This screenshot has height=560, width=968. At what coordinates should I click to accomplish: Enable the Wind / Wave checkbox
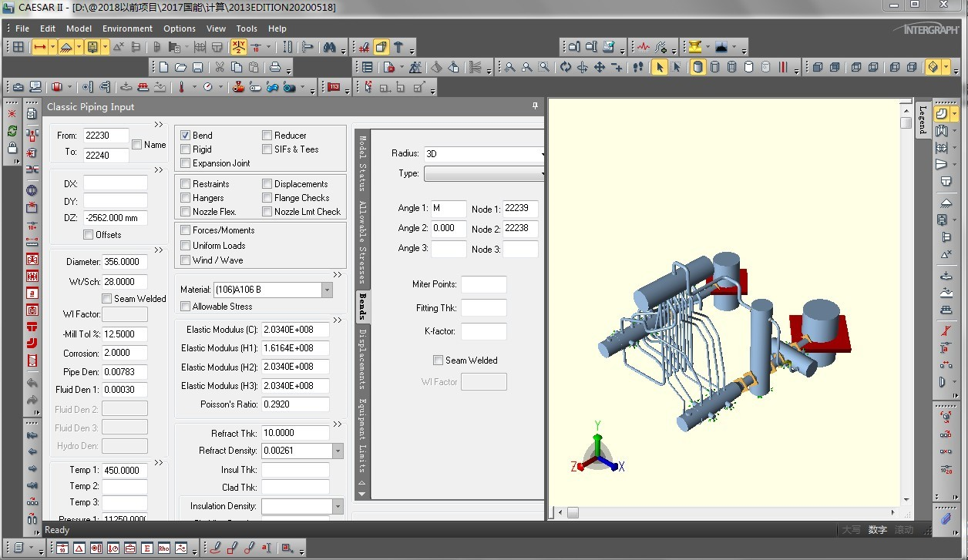click(185, 260)
